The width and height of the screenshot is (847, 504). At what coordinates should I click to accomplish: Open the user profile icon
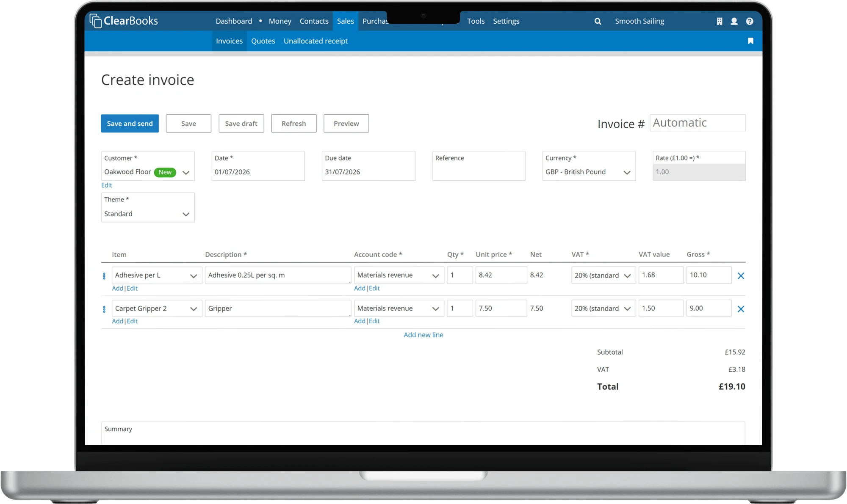tap(734, 21)
